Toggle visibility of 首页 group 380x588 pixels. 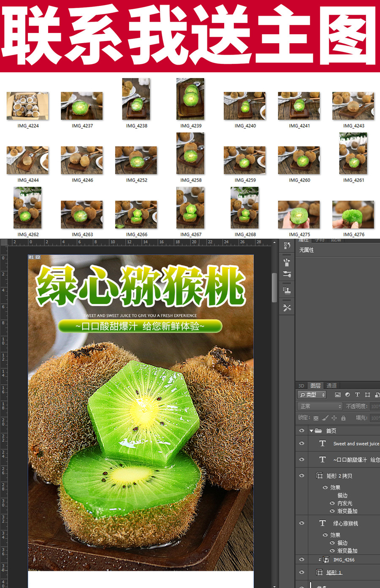pyautogui.click(x=301, y=431)
